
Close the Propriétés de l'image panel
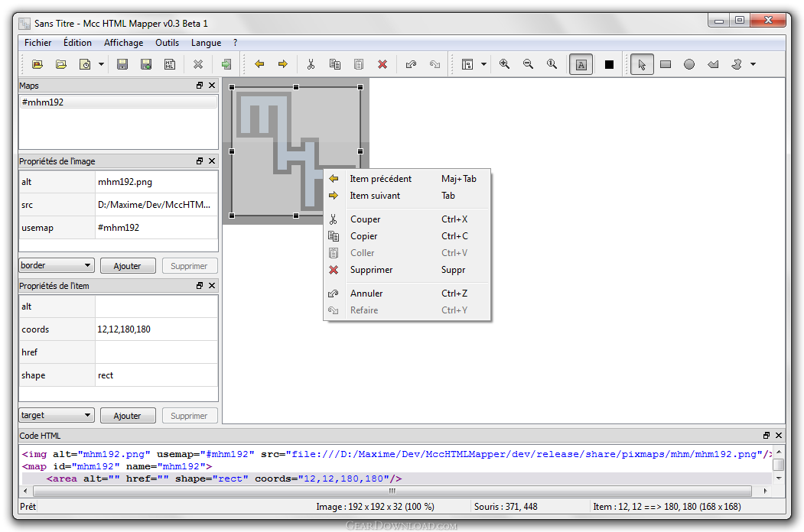(x=212, y=161)
